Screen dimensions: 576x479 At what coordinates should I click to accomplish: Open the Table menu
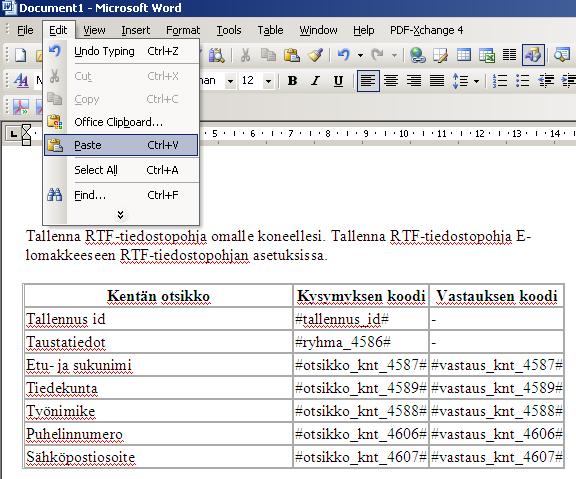pos(270,30)
